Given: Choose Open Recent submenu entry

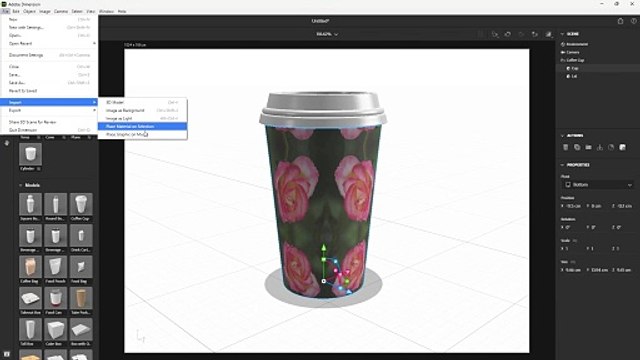Looking at the screenshot, I should click(x=49, y=43).
